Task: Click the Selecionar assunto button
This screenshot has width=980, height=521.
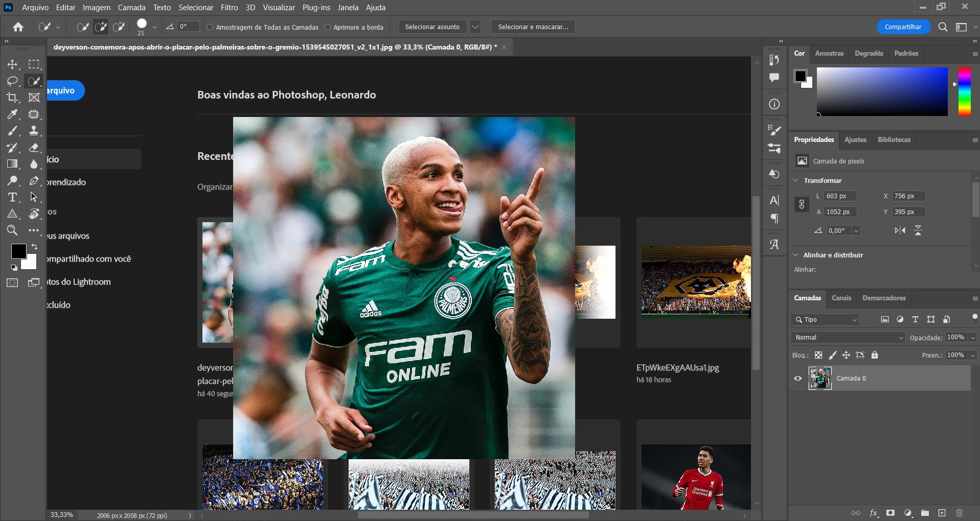Action: click(x=432, y=27)
